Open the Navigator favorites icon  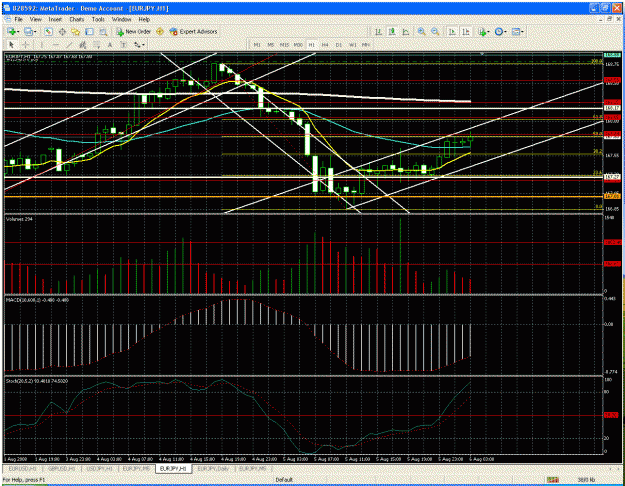pyautogui.click(x=75, y=31)
